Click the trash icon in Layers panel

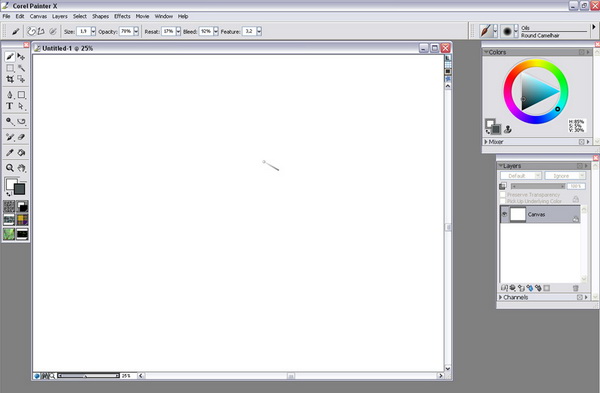click(x=575, y=288)
